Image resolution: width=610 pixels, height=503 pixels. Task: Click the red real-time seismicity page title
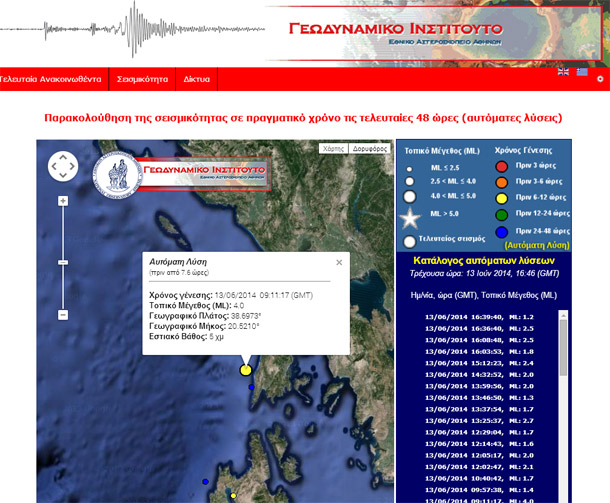pos(303,118)
